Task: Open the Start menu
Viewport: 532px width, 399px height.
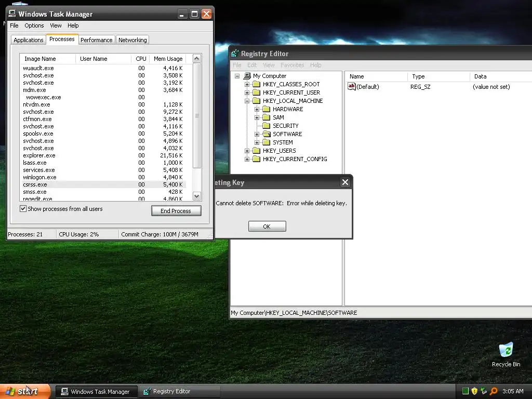Action: (x=25, y=391)
